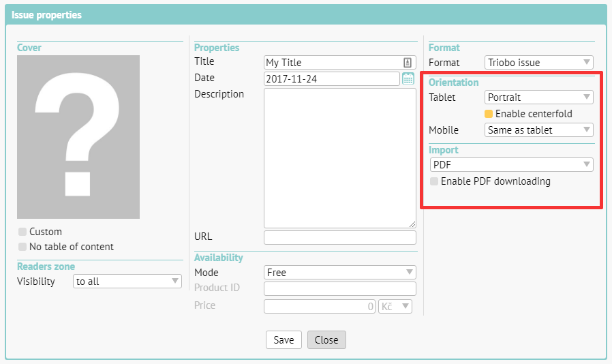612x364 pixels.
Task: Click the URL input field
Action: [x=340, y=237]
